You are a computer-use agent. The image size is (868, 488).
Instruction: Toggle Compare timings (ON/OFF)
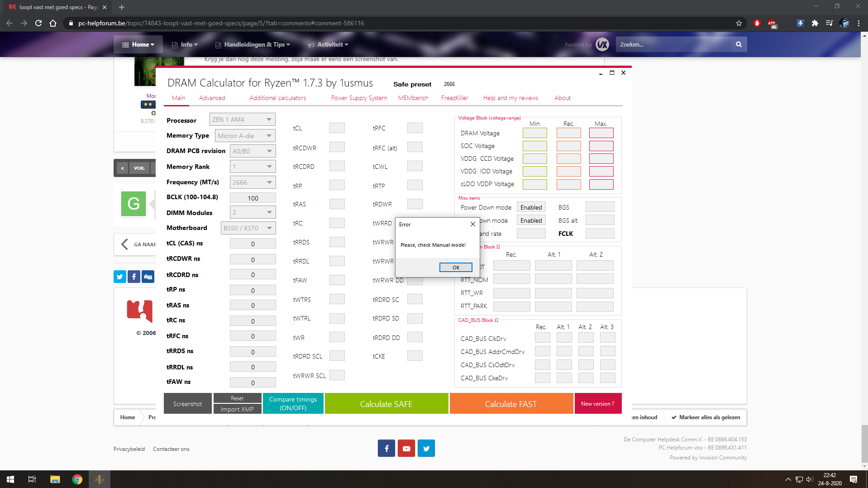pyautogui.click(x=293, y=403)
